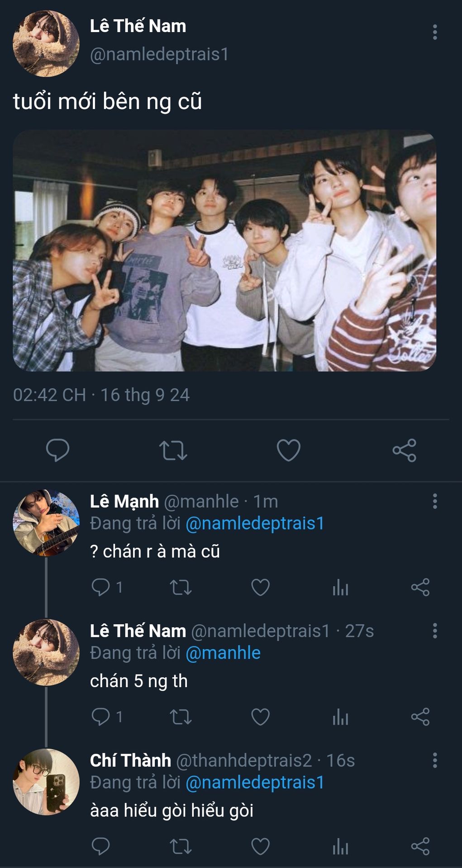Like Lê Mạnh's reply
The image size is (462, 868).
(x=260, y=587)
